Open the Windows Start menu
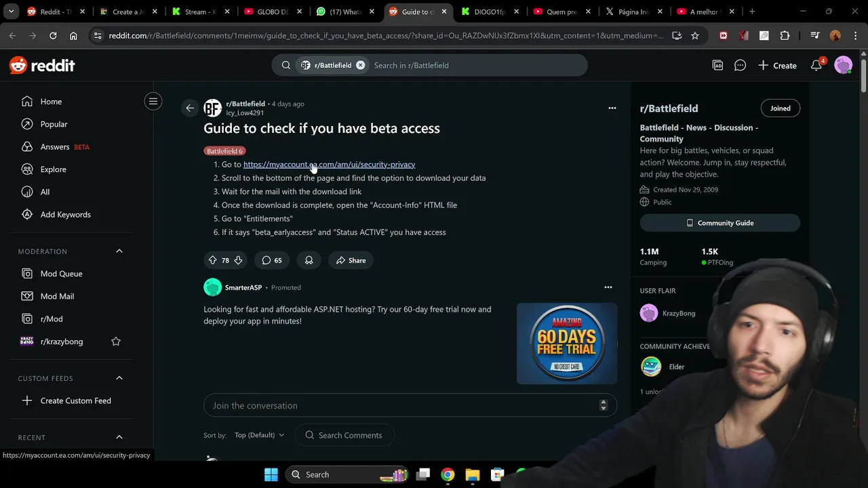Viewport: 868px width, 488px height. tap(271, 474)
